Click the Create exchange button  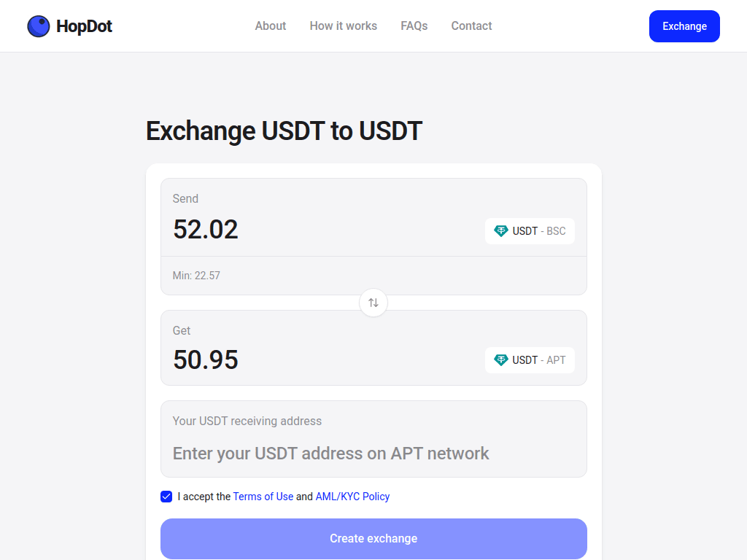point(373,538)
